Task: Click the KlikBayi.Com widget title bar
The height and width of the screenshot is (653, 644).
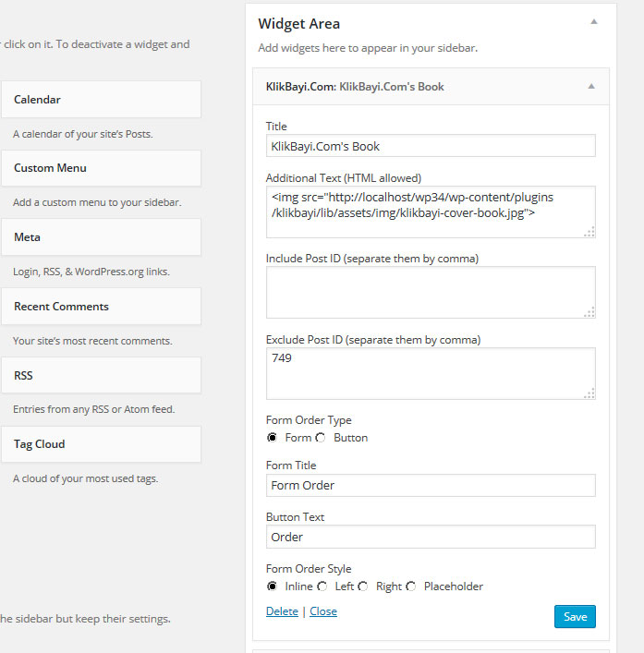Action: click(x=431, y=87)
